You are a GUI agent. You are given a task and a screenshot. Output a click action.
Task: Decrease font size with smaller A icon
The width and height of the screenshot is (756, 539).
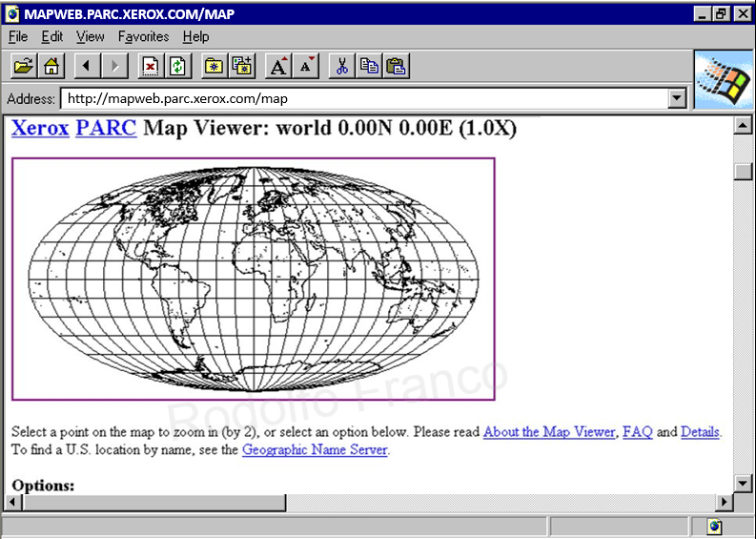pos(306,66)
